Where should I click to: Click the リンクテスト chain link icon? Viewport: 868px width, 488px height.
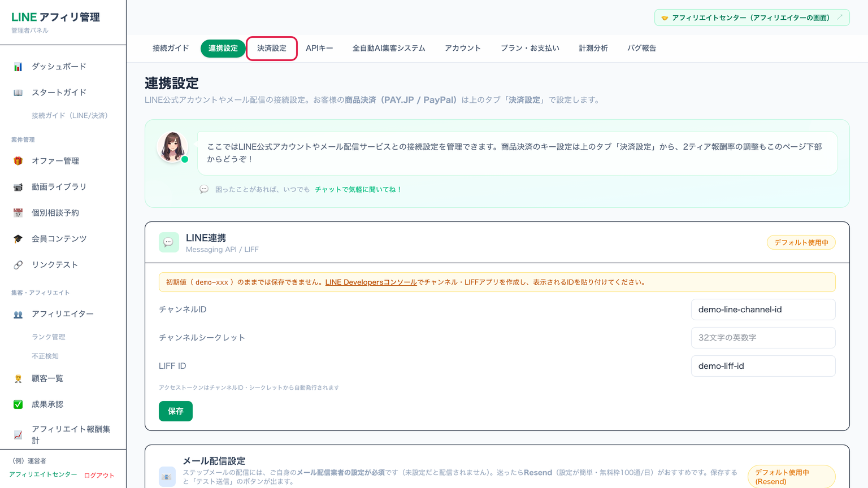(18, 265)
